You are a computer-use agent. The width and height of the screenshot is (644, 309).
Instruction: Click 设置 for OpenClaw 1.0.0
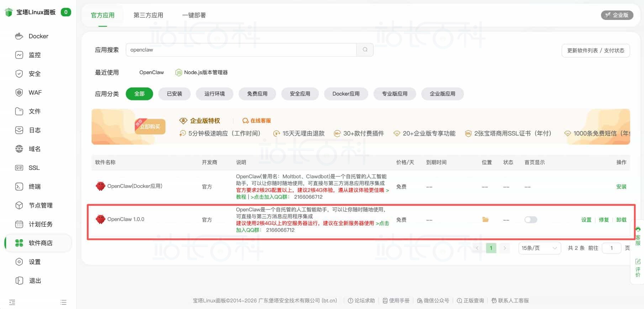point(586,220)
